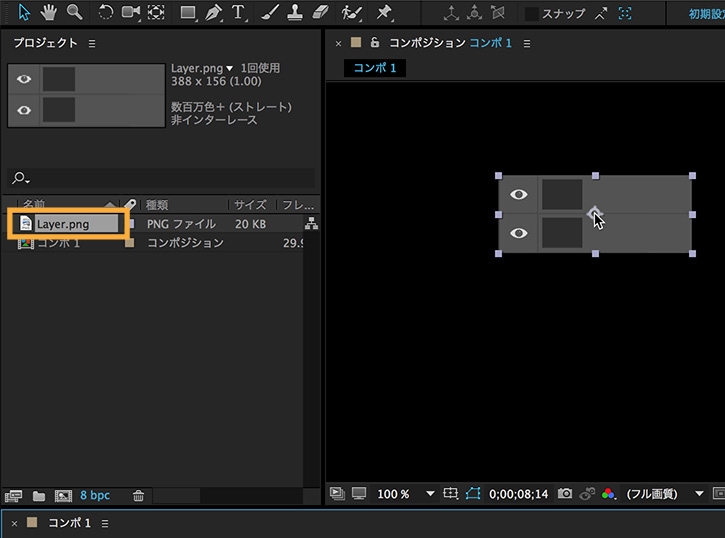Open the プロジェクト panel menu
This screenshot has width=725, height=538.
click(x=92, y=44)
